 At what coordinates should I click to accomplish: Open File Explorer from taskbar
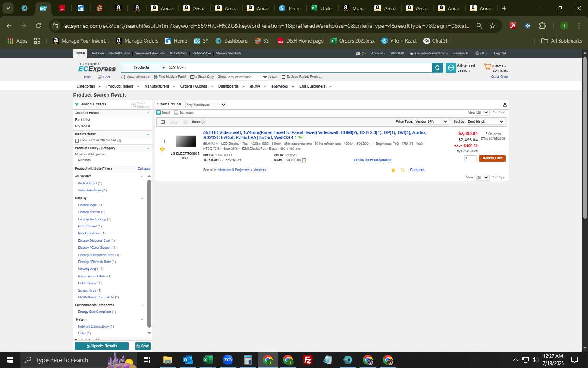click(x=167, y=360)
